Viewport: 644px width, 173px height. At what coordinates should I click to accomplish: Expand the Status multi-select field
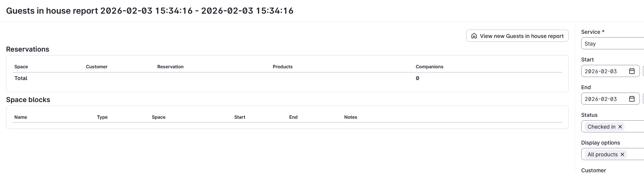click(636, 127)
